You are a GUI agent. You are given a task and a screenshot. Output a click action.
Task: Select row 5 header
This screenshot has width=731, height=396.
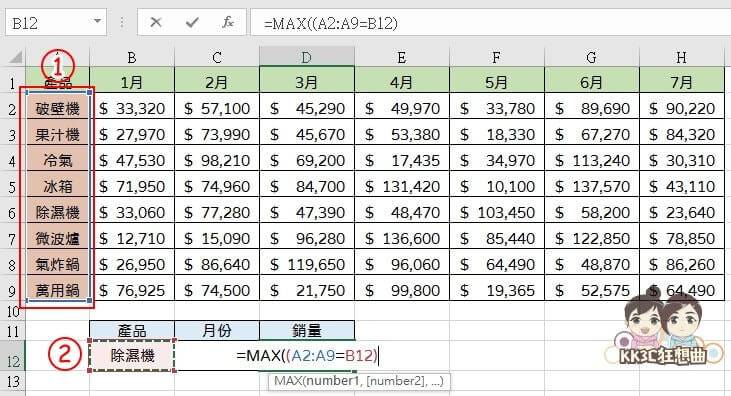(12, 187)
